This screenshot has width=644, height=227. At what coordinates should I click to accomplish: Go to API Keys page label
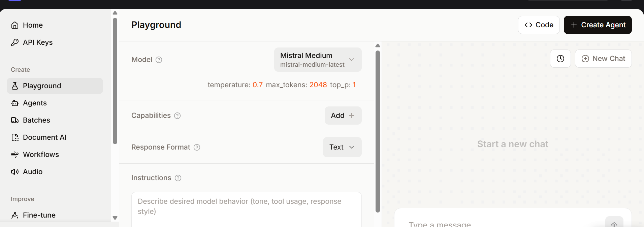click(x=38, y=42)
